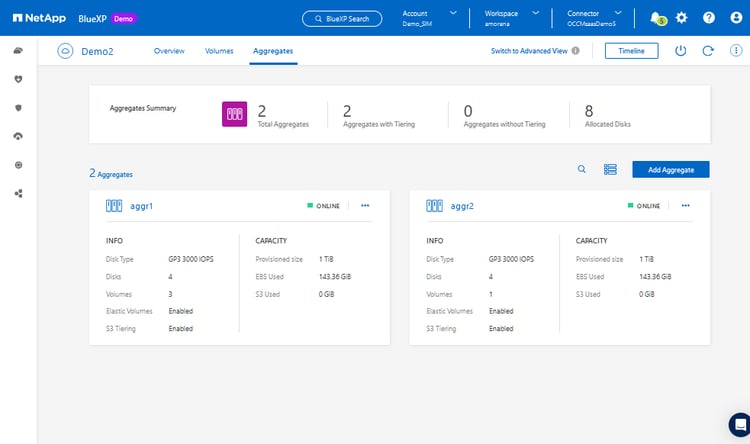Open the settings gear icon

click(x=682, y=18)
